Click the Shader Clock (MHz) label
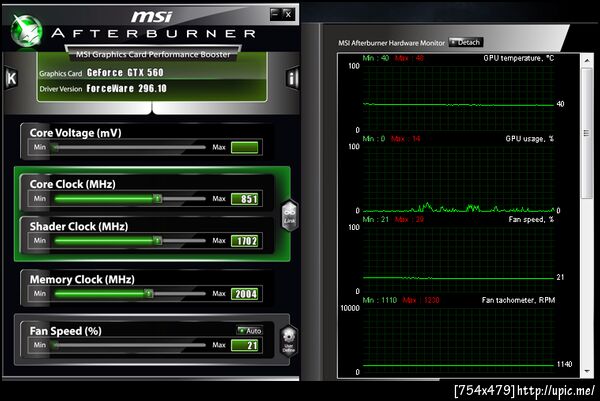The image size is (600, 401). point(79,227)
